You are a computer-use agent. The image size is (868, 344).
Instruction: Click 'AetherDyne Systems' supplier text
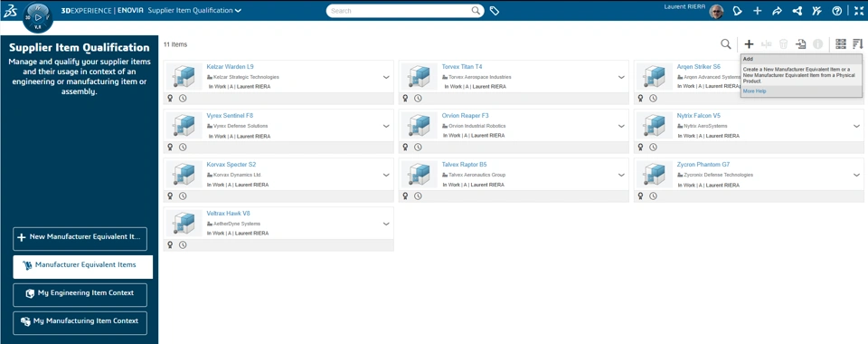[237, 224]
